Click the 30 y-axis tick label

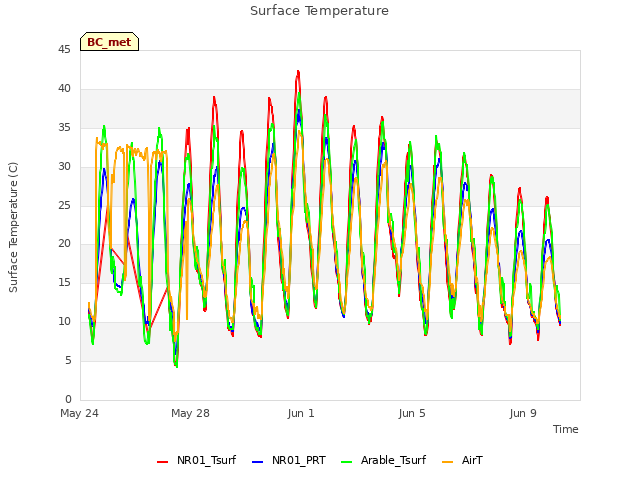click(64, 166)
